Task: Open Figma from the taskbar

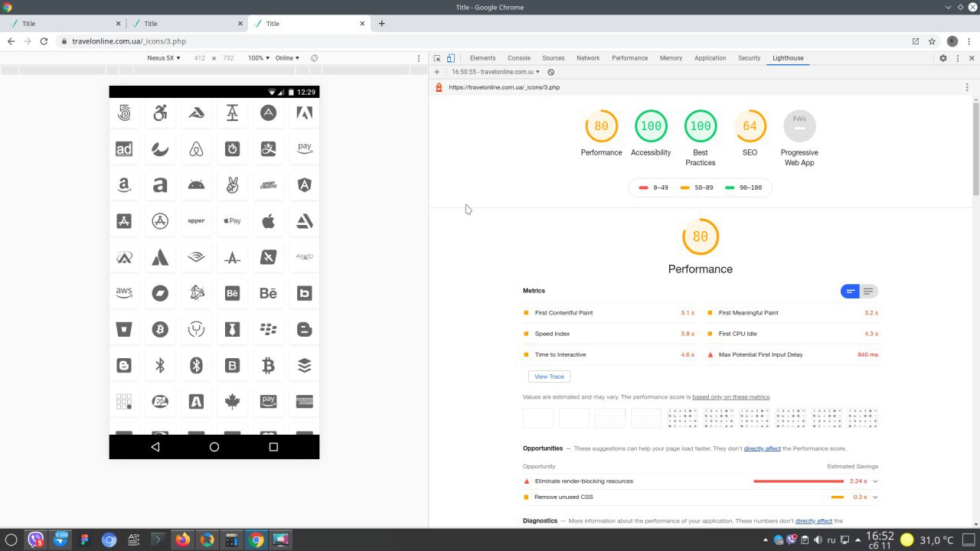Action: (84, 540)
